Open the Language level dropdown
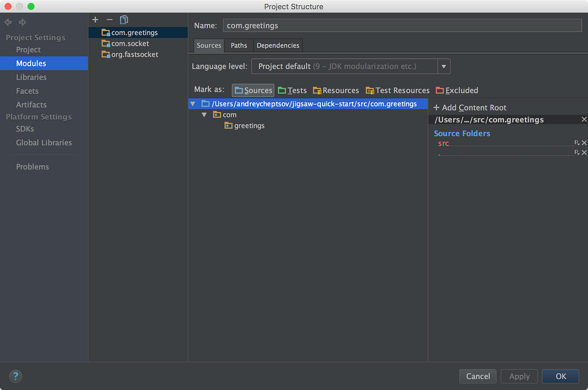Screen dimensions: 588x390 [444, 66]
